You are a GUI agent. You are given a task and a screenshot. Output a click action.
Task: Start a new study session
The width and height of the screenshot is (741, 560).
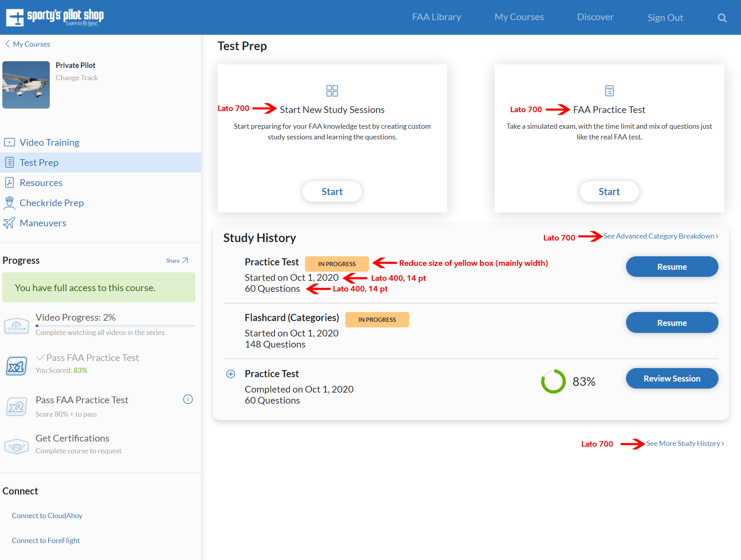(x=332, y=192)
